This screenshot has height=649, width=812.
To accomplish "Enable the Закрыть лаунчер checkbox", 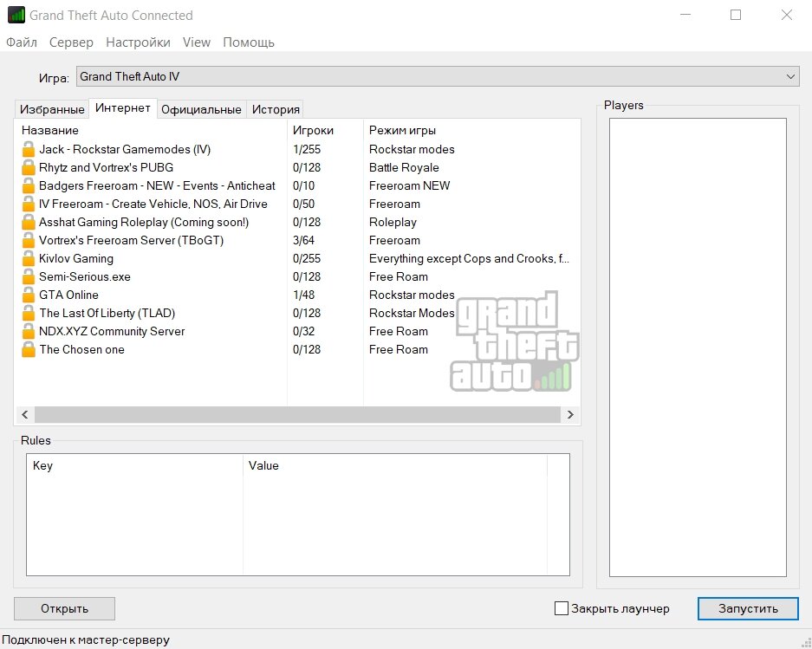I will click(x=562, y=608).
